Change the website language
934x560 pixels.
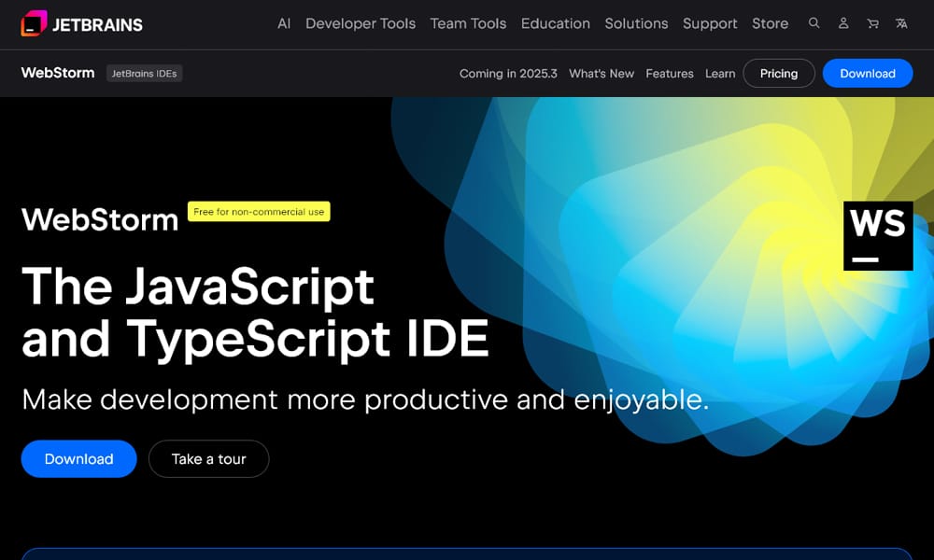[901, 23]
